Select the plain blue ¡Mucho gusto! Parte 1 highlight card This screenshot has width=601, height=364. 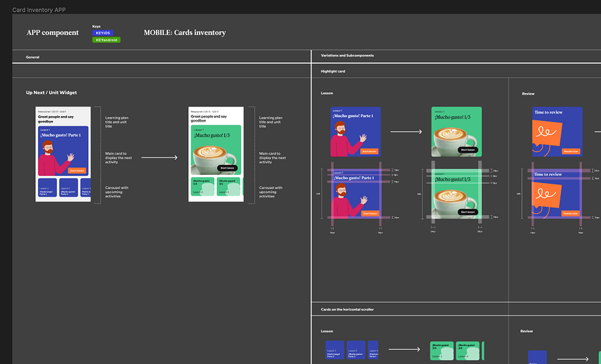click(x=356, y=132)
